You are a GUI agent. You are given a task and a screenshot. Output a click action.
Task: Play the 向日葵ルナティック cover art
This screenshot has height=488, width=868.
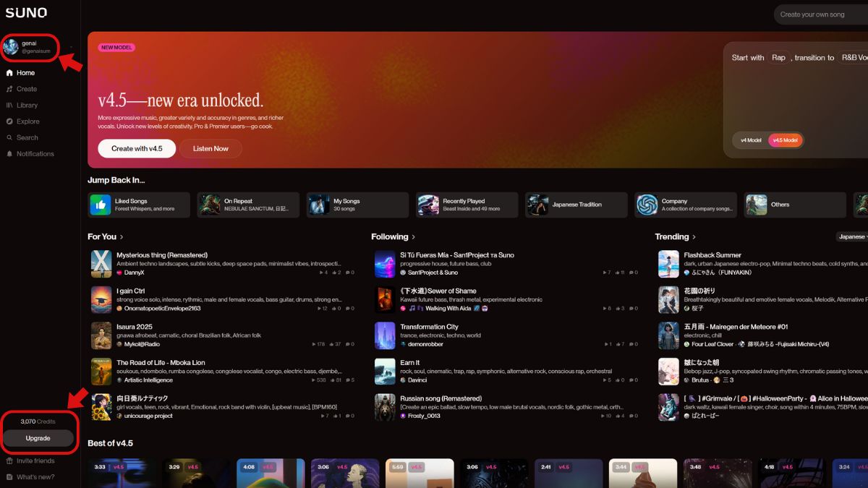101,407
